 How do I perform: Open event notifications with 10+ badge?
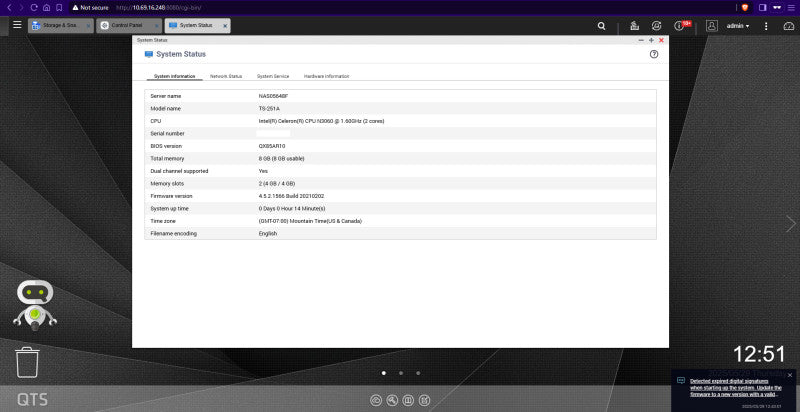pos(681,25)
